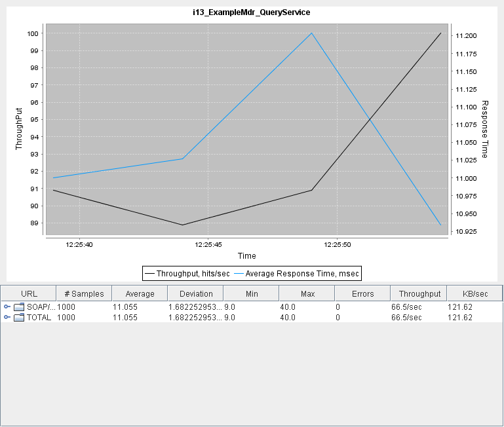Click the Throughput column header
Image resolution: width=504 pixels, height=427 pixels.
(x=419, y=293)
